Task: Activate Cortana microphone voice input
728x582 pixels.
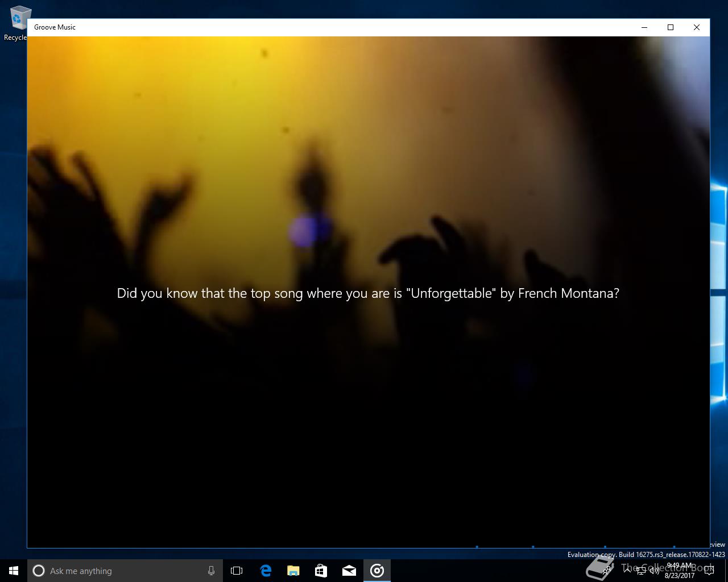Action: (211, 571)
